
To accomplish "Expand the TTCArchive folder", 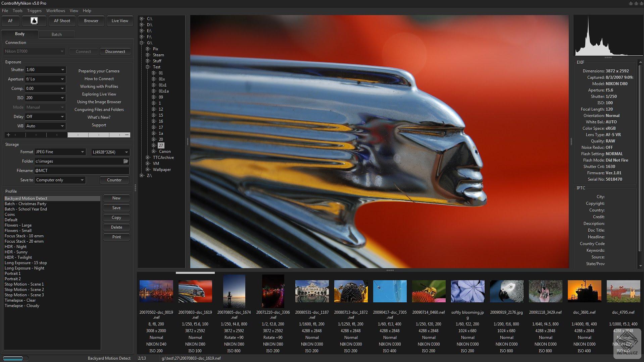I will coord(148,158).
